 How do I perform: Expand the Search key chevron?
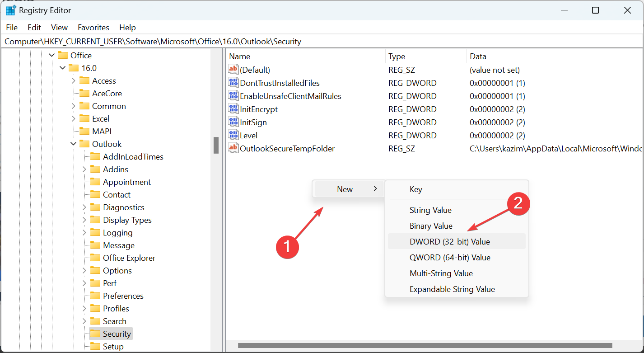(x=84, y=321)
